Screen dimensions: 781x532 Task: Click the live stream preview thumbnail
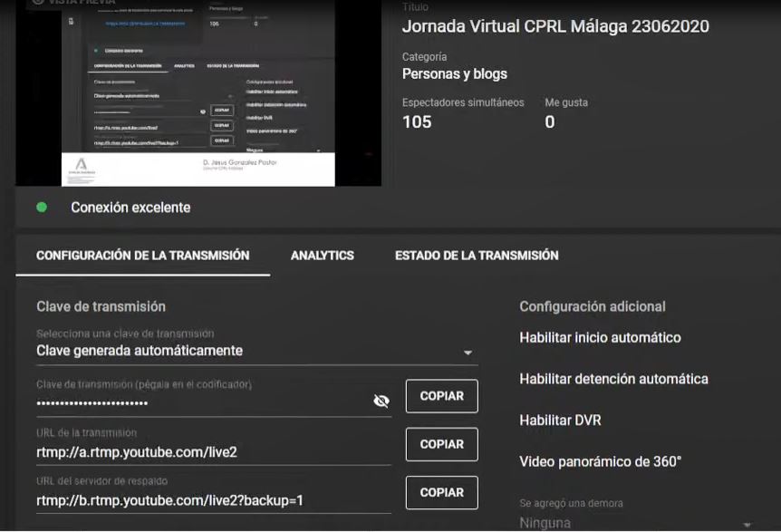tap(198, 92)
